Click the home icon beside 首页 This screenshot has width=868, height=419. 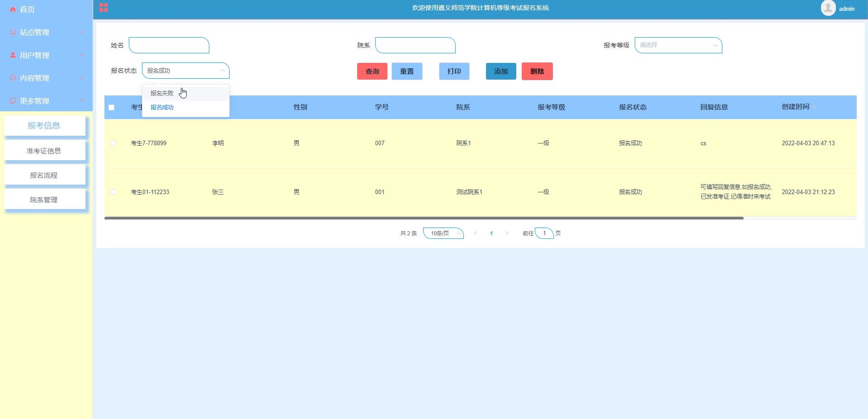click(x=13, y=10)
